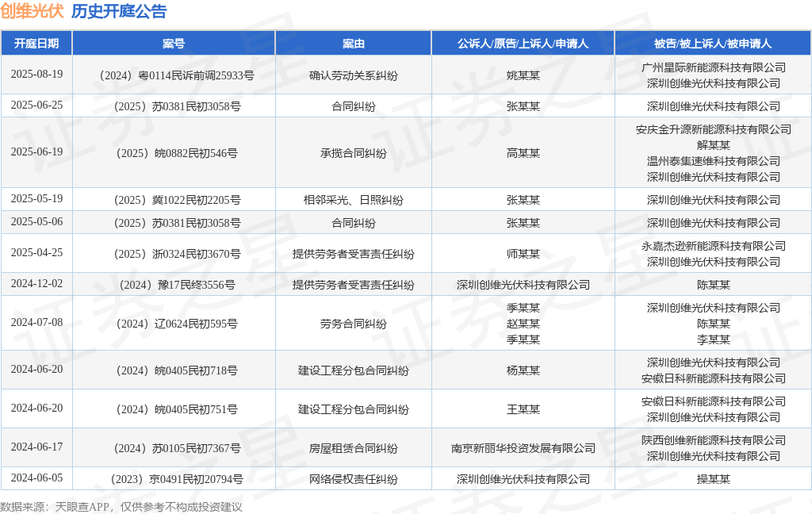Screen dimensions: 812x514
Task: Click the 公诉人/原告/上诉人/申请人 column header
Action: [523, 44]
